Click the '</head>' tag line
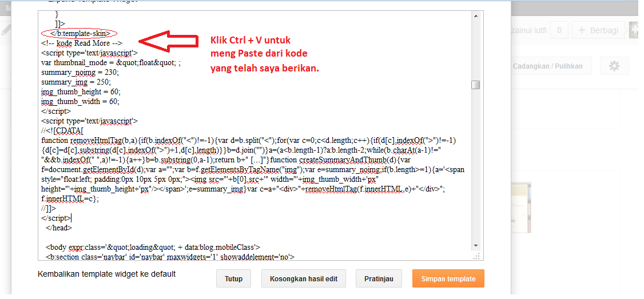 [x=59, y=228]
